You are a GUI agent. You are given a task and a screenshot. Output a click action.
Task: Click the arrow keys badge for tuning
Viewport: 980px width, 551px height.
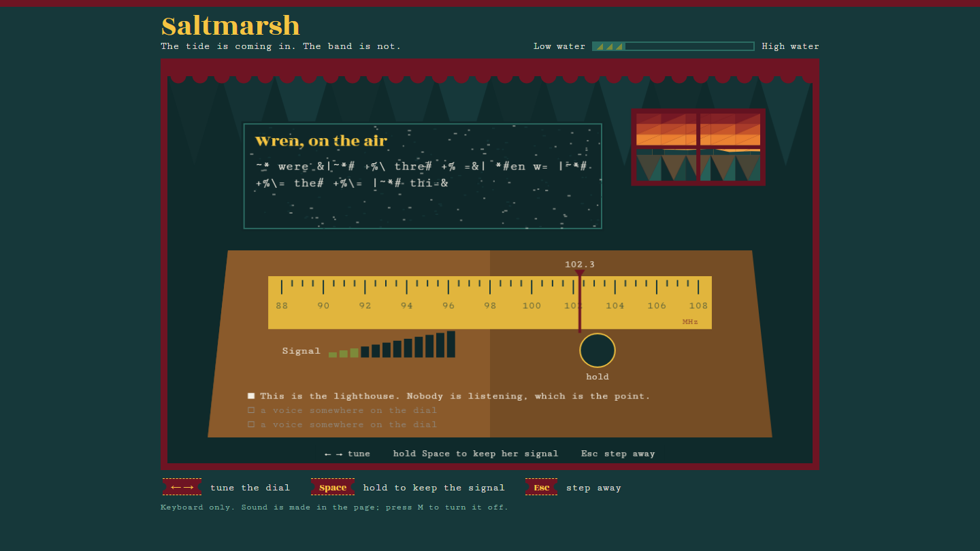point(182,487)
